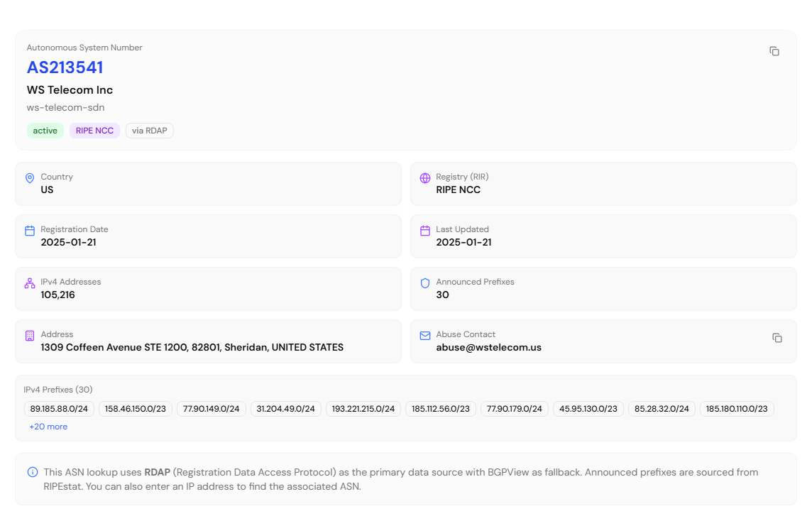Click the RIPE NCC registry value
Screen dimensions: 812x516
coord(459,190)
